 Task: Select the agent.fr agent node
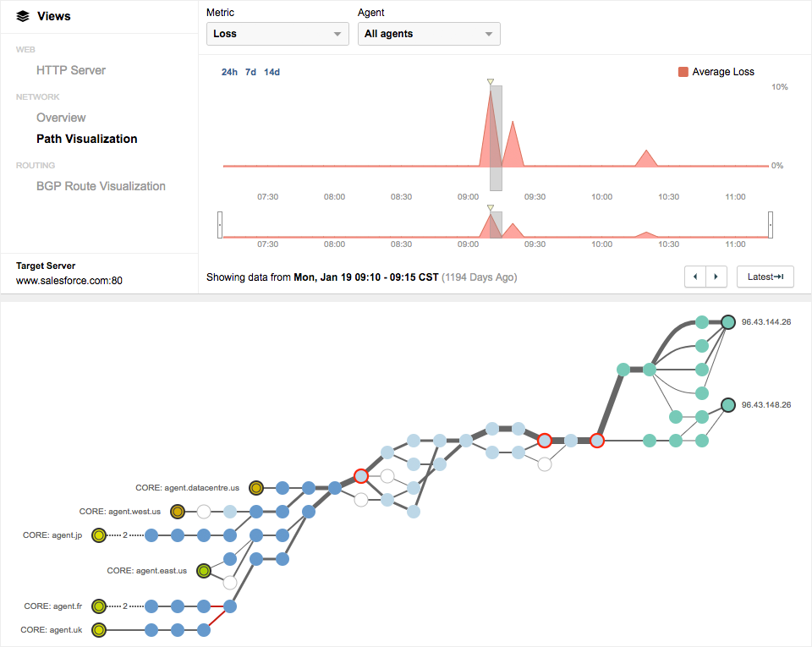99,606
